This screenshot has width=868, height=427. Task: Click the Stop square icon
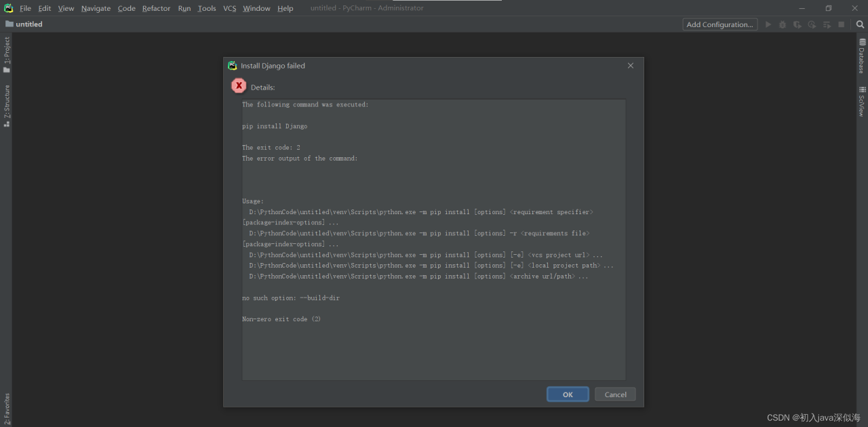point(842,24)
